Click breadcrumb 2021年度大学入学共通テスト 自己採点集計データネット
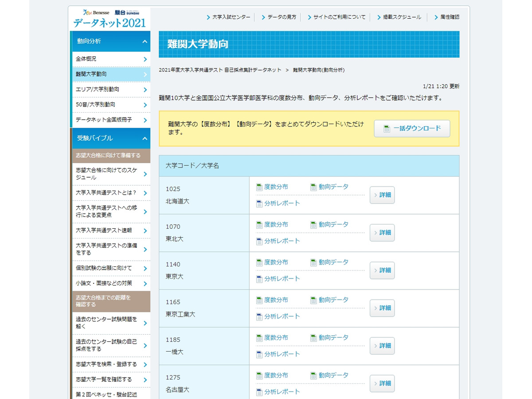 point(220,70)
